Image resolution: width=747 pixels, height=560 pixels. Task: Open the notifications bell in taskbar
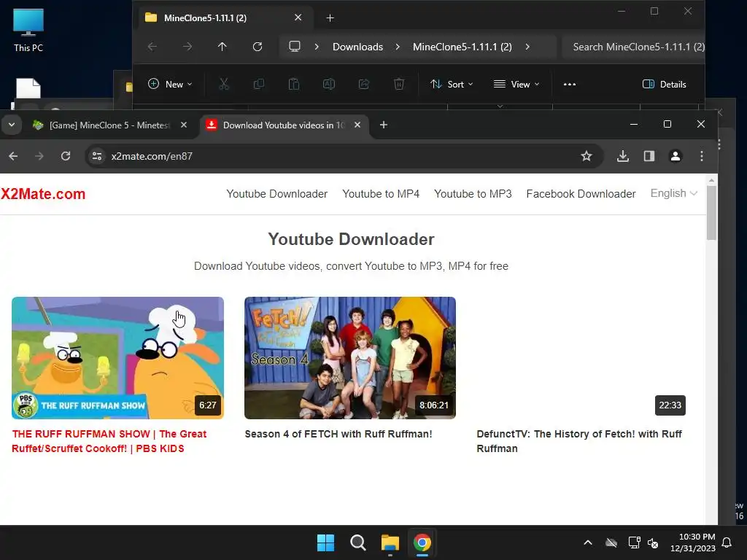click(x=727, y=542)
